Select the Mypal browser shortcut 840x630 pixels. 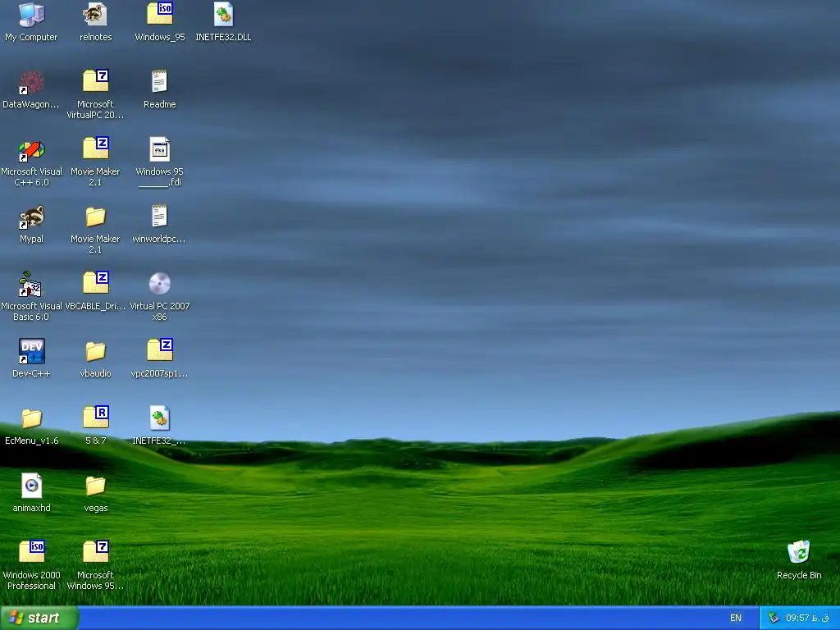(31, 217)
